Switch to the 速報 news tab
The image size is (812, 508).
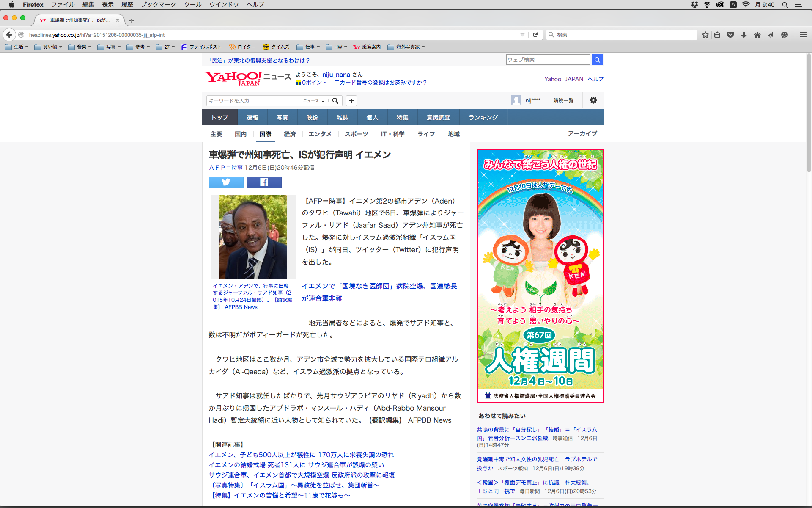252,117
